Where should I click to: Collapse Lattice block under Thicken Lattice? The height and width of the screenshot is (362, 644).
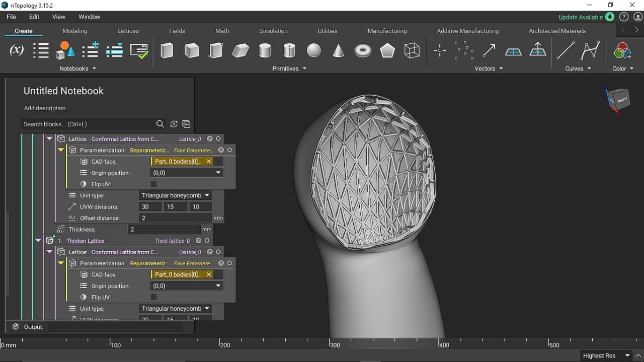(x=49, y=252)
